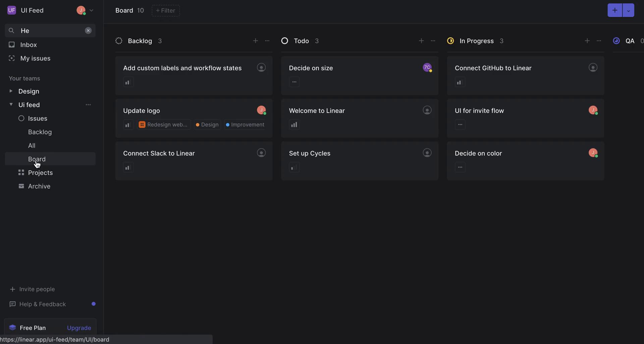This screenshot has width=644, height=344.
Task: Click the In Progress column status icon
Action: [x=450, y=41]
